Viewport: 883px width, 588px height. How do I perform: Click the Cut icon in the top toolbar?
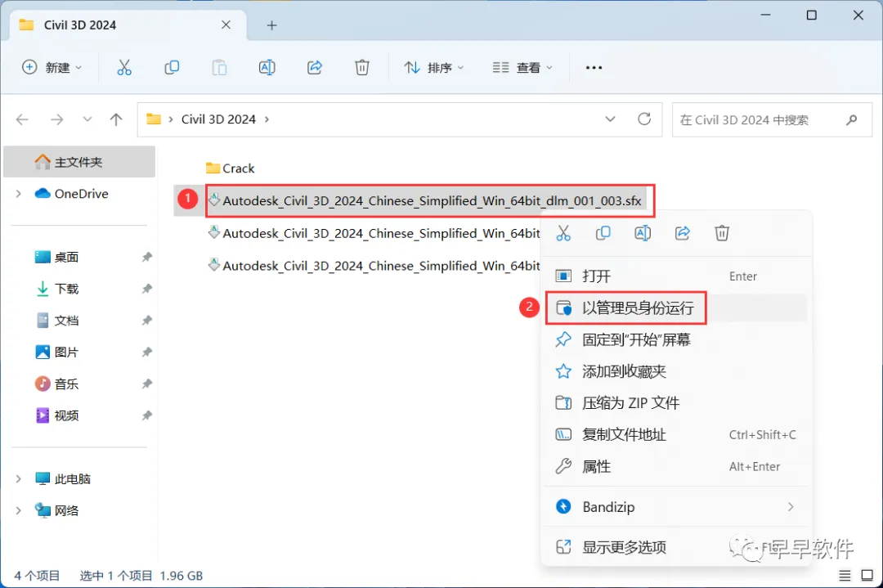click(124, 68)
